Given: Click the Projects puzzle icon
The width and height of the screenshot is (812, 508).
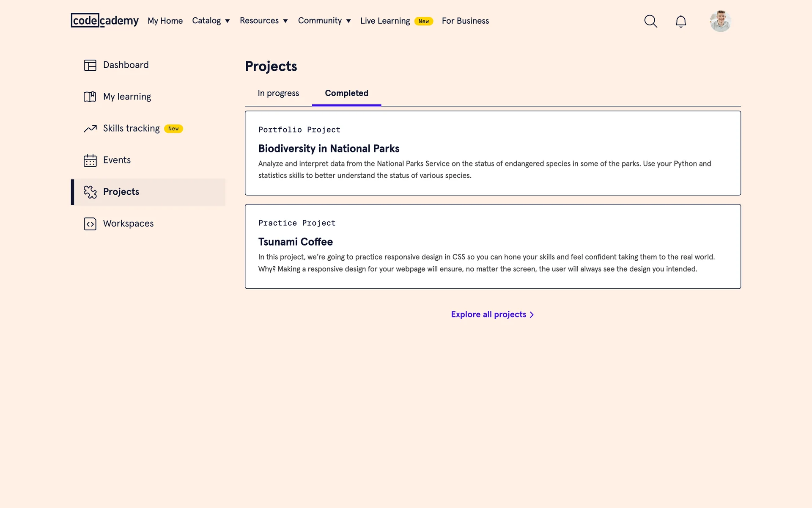Looking at the screenshot, I should pyautogui.click(x=90, y=192).
